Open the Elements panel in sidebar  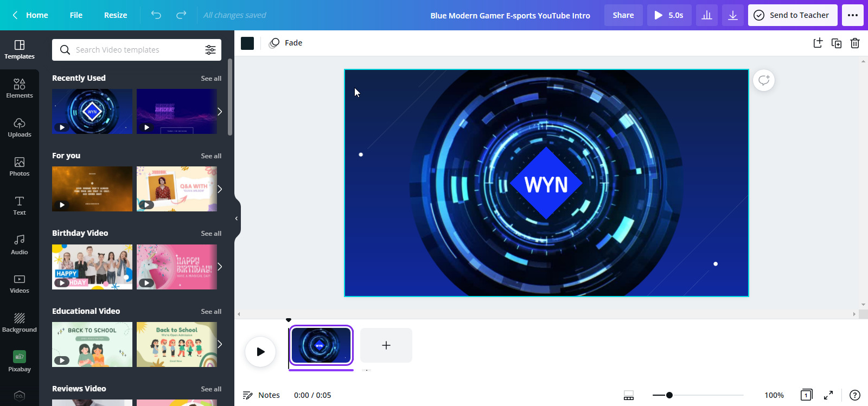(x=20, y=88)
